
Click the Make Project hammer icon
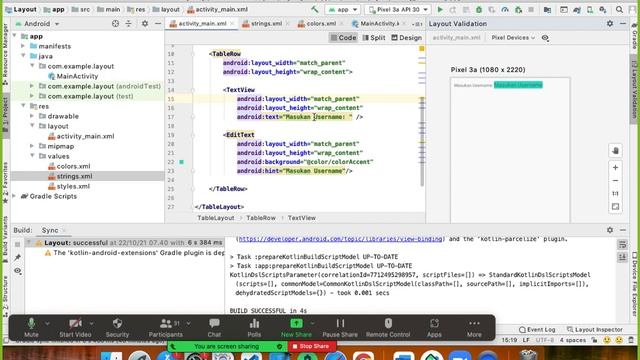click(x=314, y=9)
